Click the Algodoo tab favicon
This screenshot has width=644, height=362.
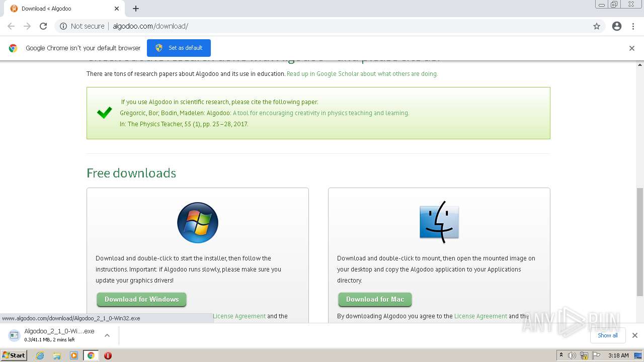14,9
